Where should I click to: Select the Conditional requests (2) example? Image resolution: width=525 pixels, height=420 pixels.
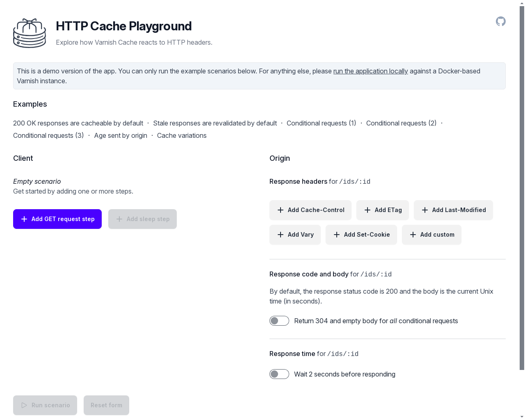401,123
